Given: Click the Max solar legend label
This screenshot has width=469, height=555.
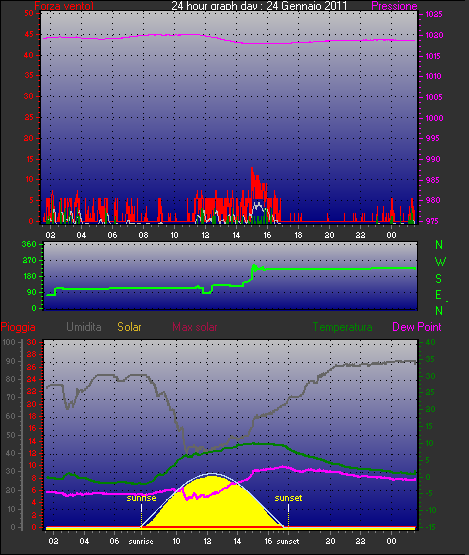Looking at the screenshot, I should 195,327.
